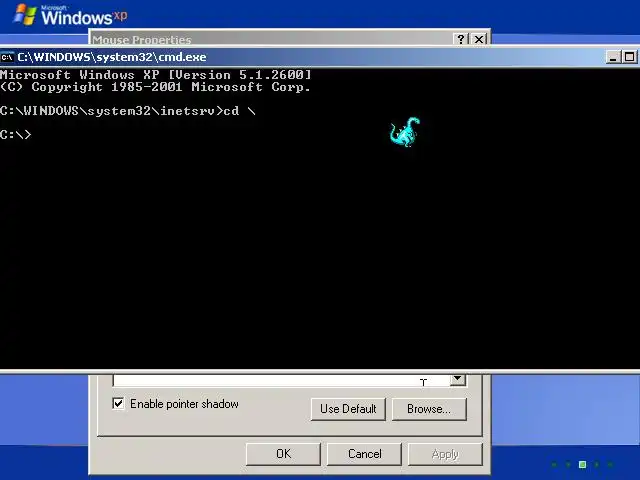Click the Copyright 1985-2001 line
Screen dimensions: 640x480
(155, 87)
